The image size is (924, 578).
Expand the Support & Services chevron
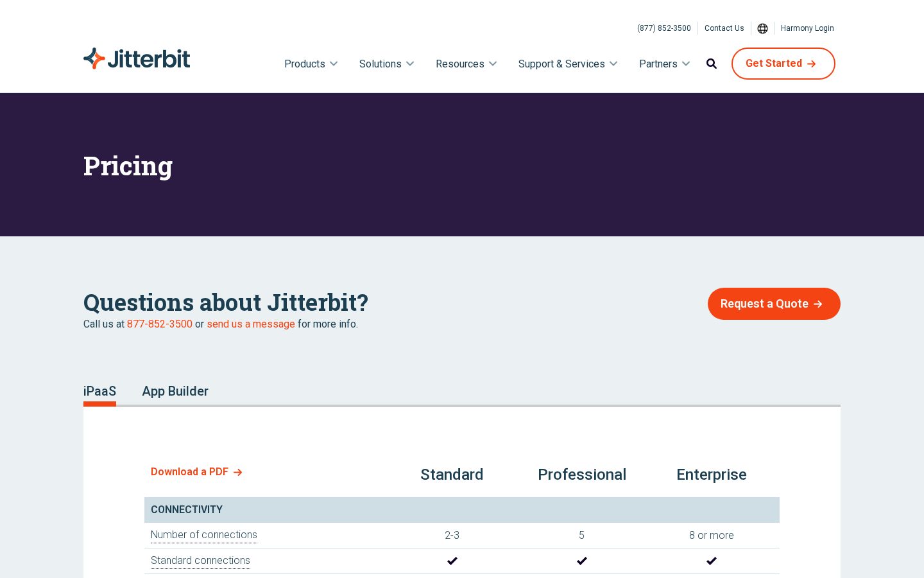[613, 64]
